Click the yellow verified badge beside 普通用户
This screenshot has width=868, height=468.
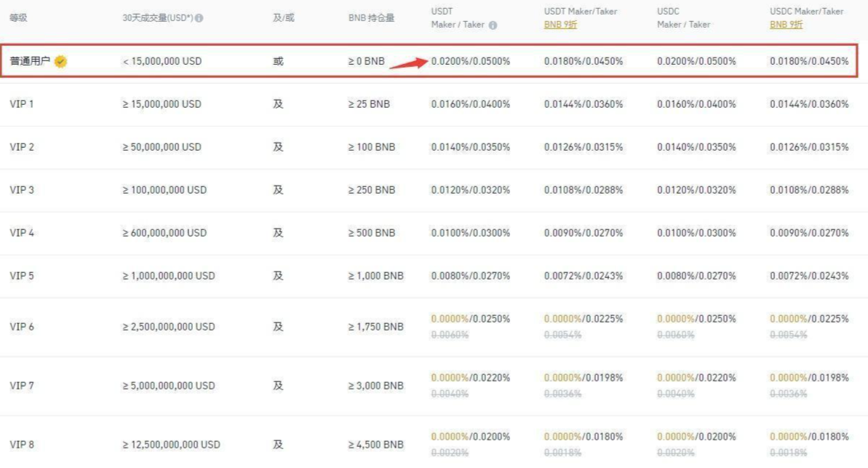click(x=60, y=62)
